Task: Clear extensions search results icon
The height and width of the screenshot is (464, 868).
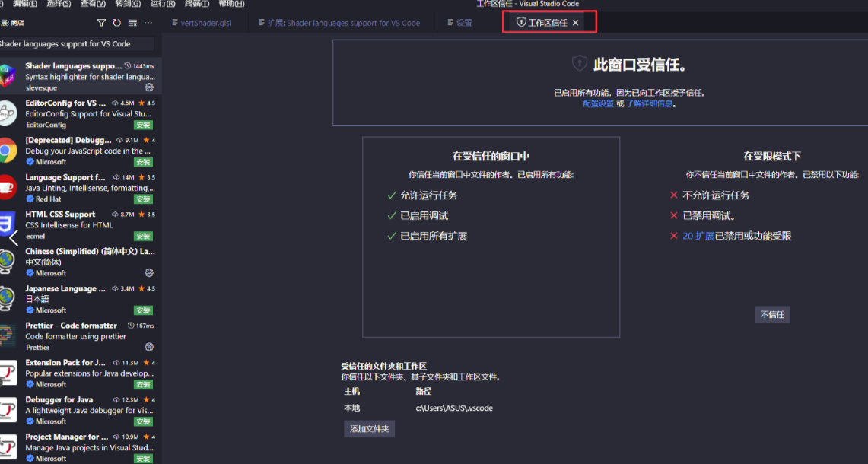Action: click(x=132, y=23)
